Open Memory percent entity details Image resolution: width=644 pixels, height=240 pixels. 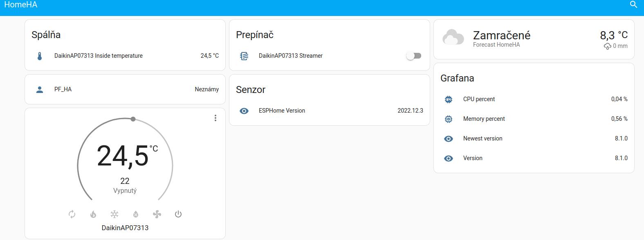pos(484,119)
